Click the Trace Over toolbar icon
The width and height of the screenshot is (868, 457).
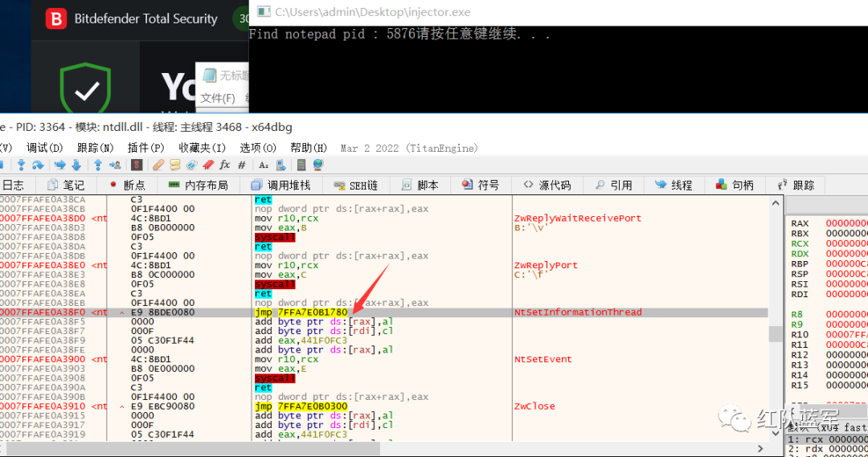click(76, 165)
